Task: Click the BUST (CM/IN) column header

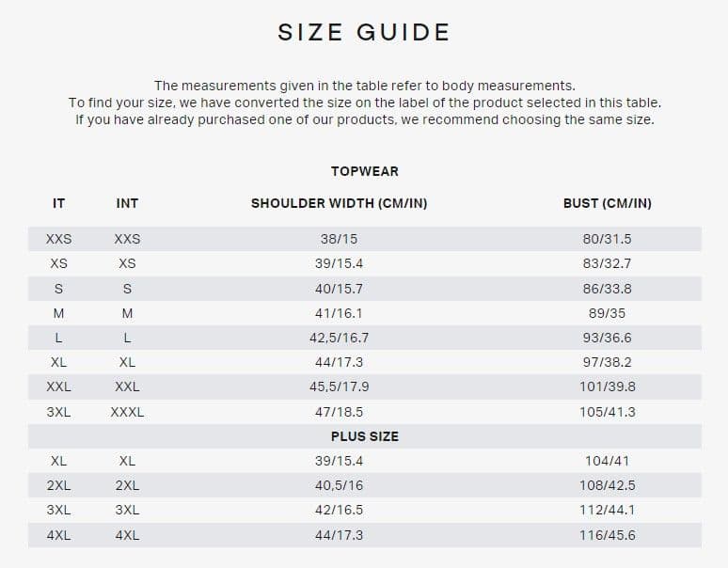Action: tap(607, 203)
